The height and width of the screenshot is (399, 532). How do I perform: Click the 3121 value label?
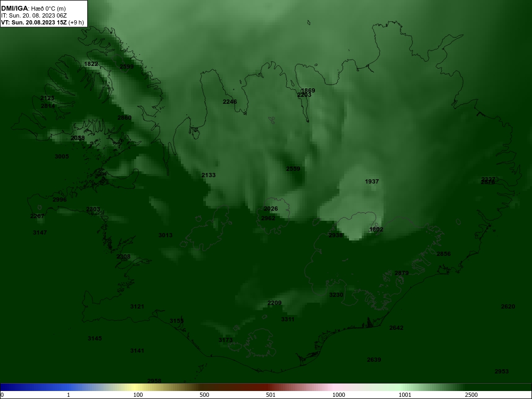[x=137, y=307]
